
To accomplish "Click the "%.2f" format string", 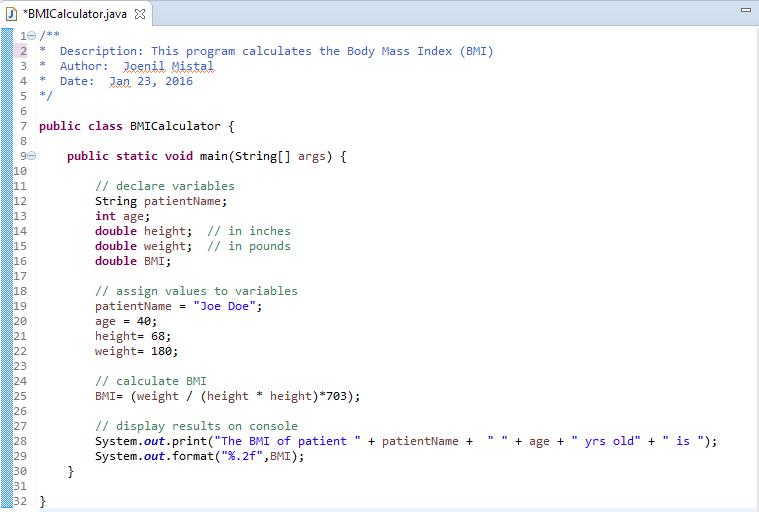I will pyautogui.click(x=242, y=456).
